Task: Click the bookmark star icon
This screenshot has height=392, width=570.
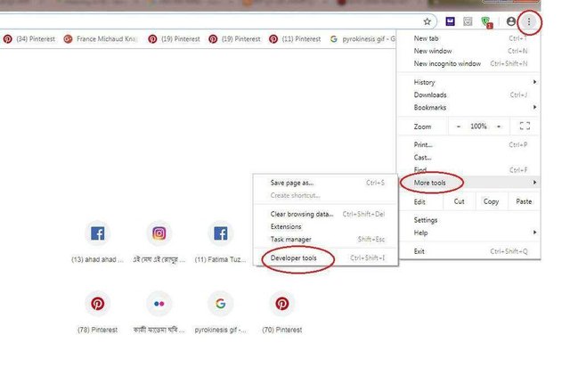Action: coord(427,21)
